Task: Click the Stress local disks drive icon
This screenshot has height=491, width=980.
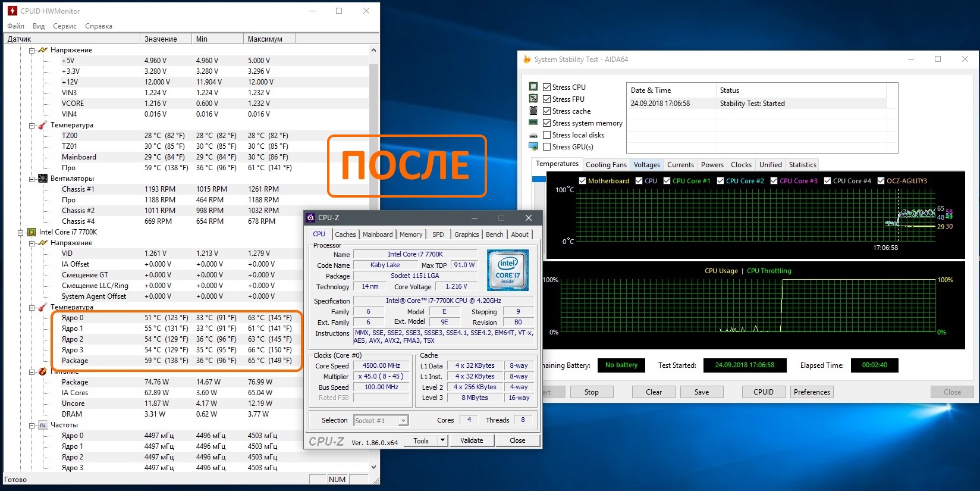Action: [x=533, y=135]
